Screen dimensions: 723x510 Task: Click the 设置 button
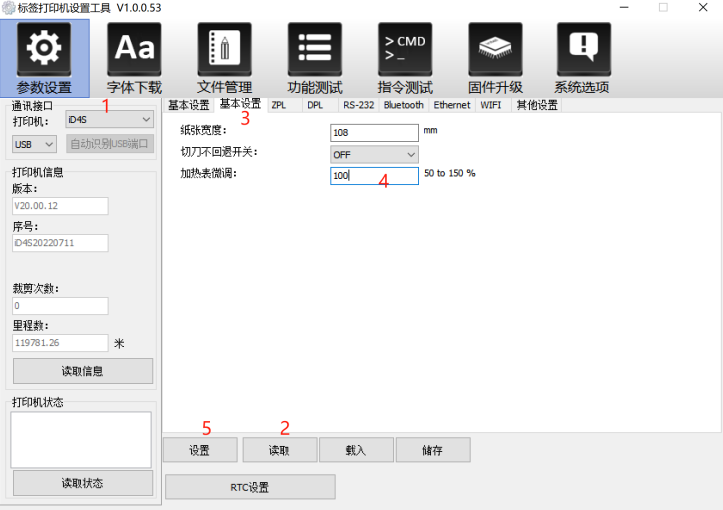tap(200, 450)
